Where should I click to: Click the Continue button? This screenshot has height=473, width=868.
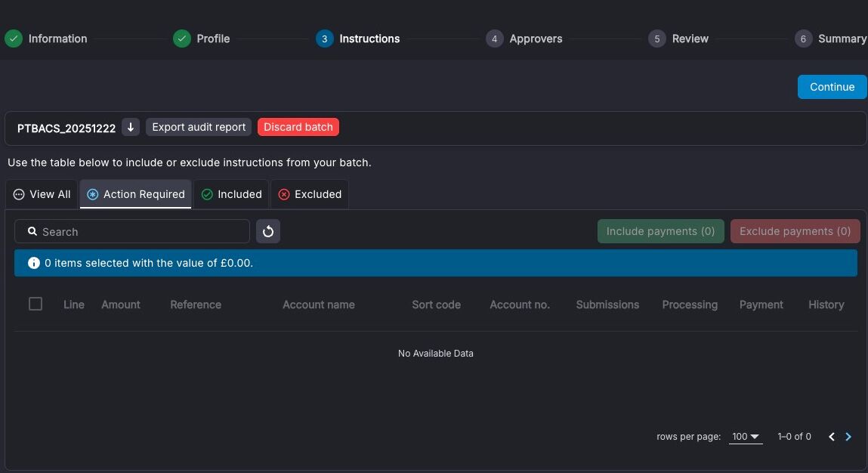point(832,87)
